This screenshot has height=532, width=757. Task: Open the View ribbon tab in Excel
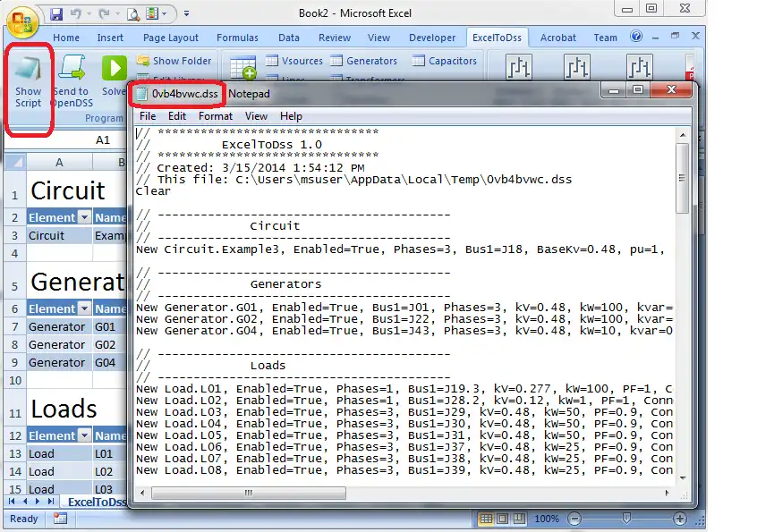pyautogui.click(x=378, y=38)
